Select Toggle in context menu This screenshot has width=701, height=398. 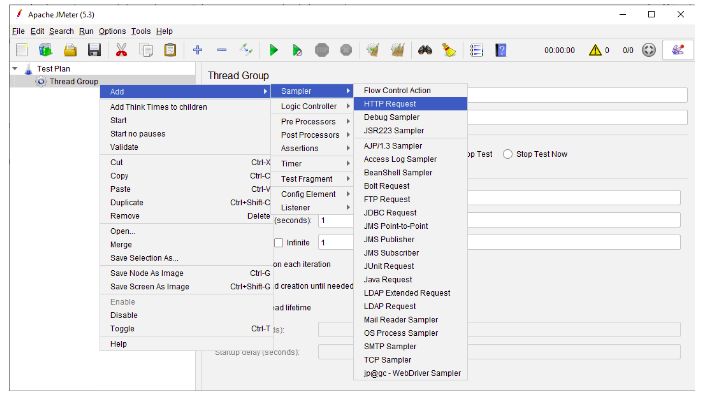[x=186, y=329]
